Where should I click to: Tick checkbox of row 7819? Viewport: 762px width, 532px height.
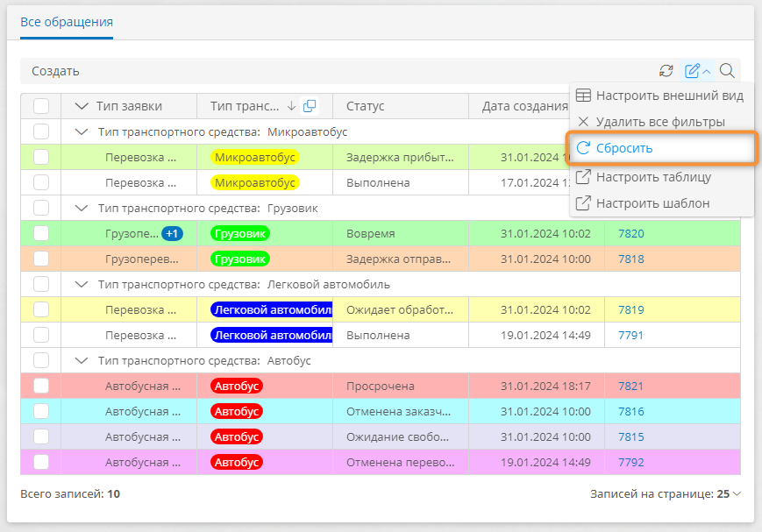(x=41, y=309)
